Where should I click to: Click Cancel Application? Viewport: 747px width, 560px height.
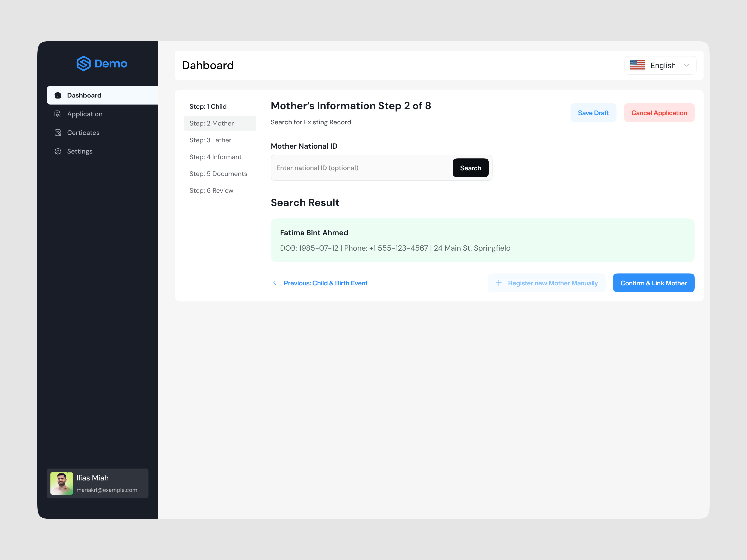[x=659, y=112]
